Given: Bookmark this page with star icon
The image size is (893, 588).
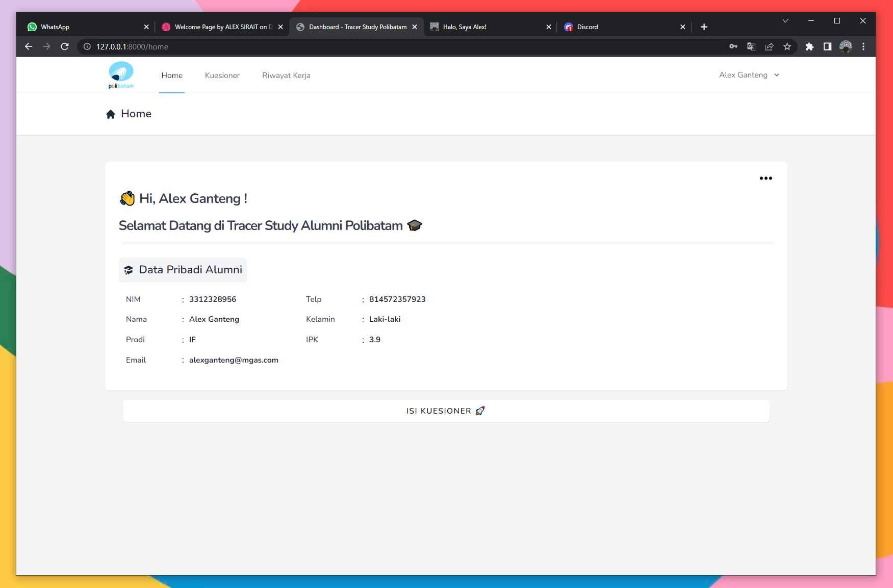Looking at the screenshot, I should (787, 46).
